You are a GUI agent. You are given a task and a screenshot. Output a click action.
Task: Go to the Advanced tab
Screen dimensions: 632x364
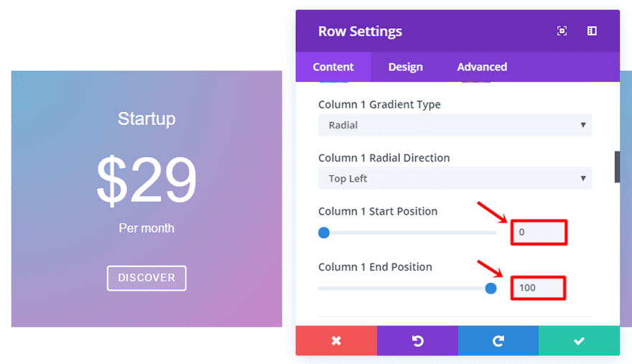click(482, 67)
